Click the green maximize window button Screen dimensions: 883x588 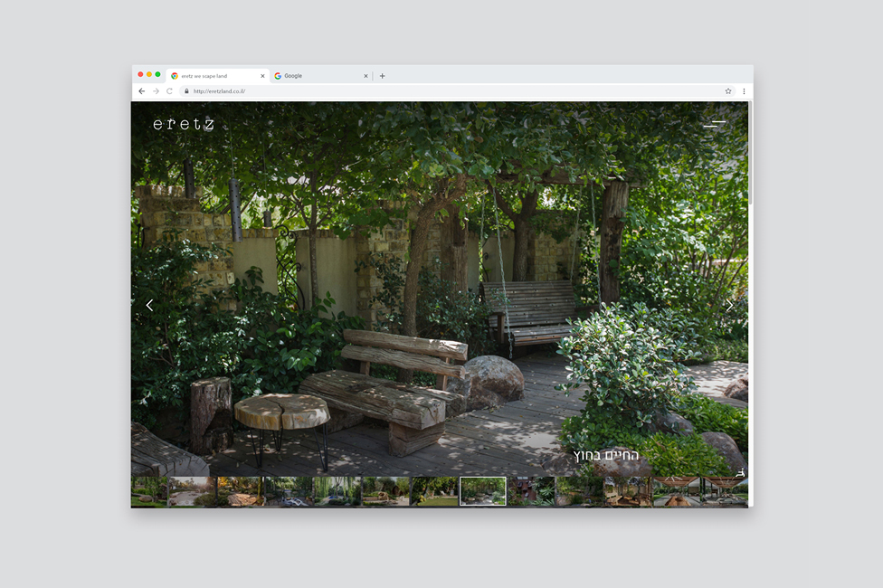tap(157, 74)
